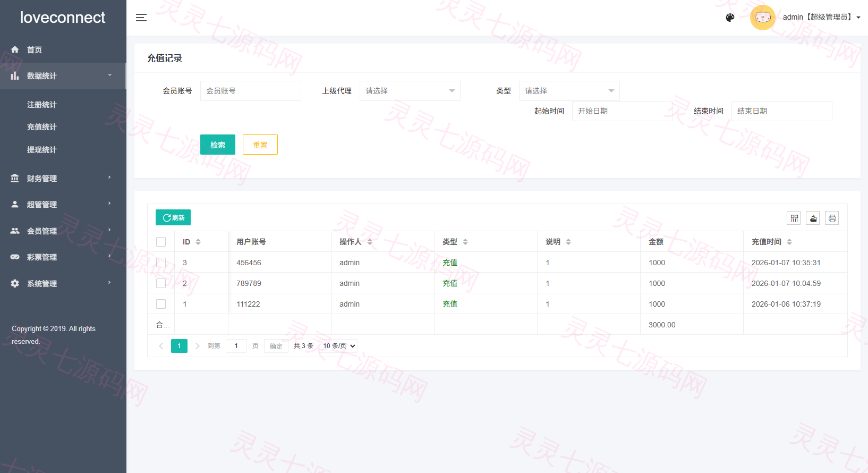Toggle the sidebar collapse hamburger icon
Screen dimensions: 868x473
141,18
